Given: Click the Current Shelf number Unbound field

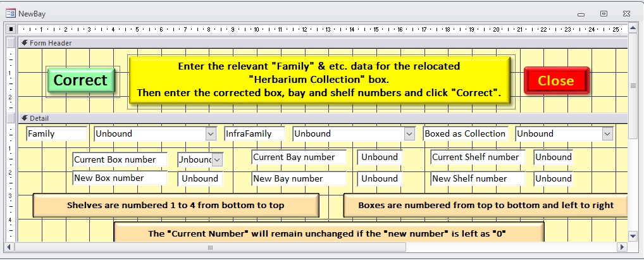Looking at the screenshot, I should coord(554,158).
